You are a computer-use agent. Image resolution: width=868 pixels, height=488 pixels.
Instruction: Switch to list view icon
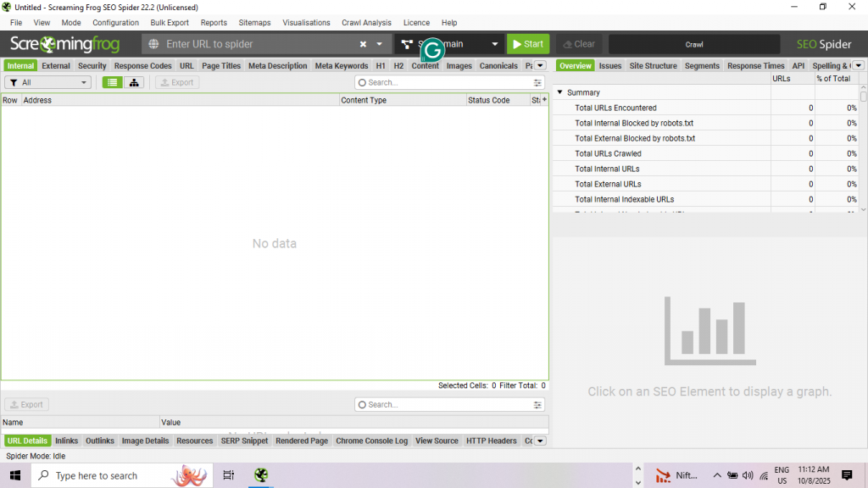click(112, 82)
